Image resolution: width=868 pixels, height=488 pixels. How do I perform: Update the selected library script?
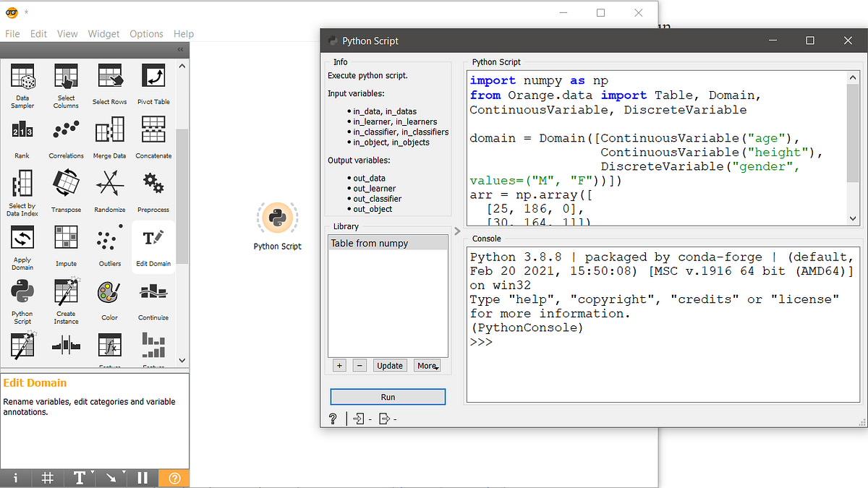(x=390, y=365)
